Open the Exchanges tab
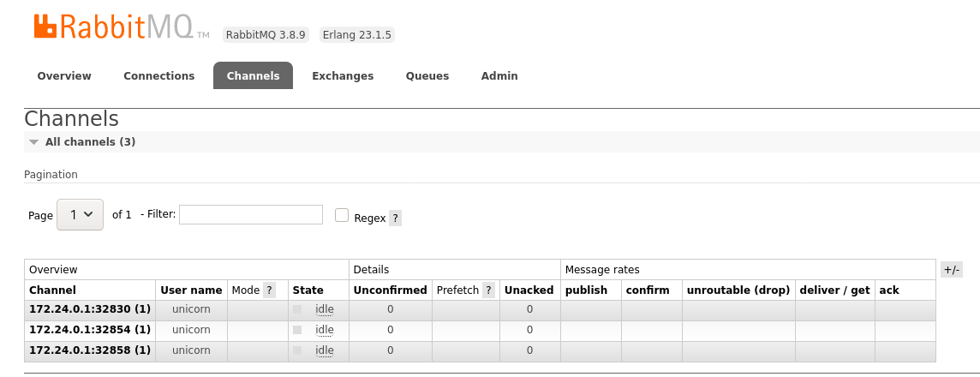Image resolution: width=980 pixels, height=377 pixels. [343, 75]
